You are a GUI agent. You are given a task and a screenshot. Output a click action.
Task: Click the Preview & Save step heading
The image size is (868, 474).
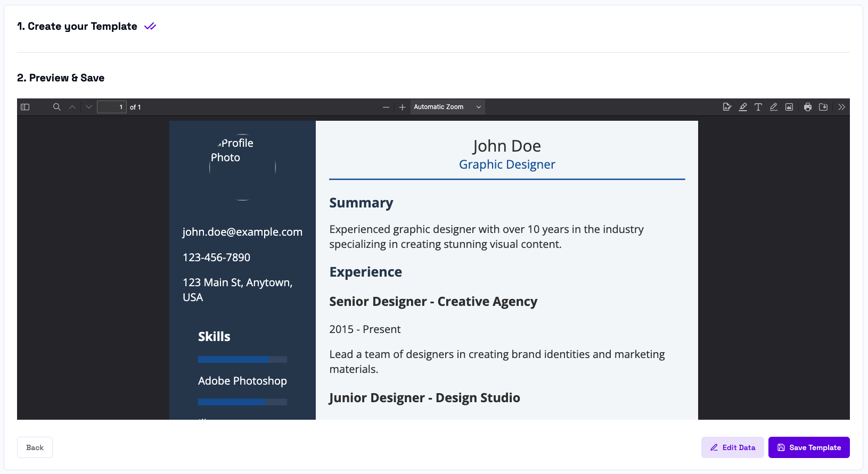tap(61, 78)
